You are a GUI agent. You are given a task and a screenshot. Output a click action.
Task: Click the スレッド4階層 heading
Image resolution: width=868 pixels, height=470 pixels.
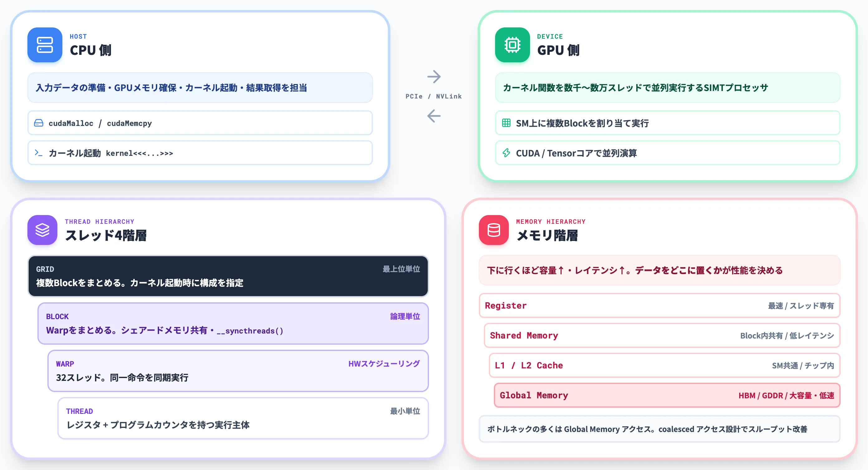pos(106,235)
